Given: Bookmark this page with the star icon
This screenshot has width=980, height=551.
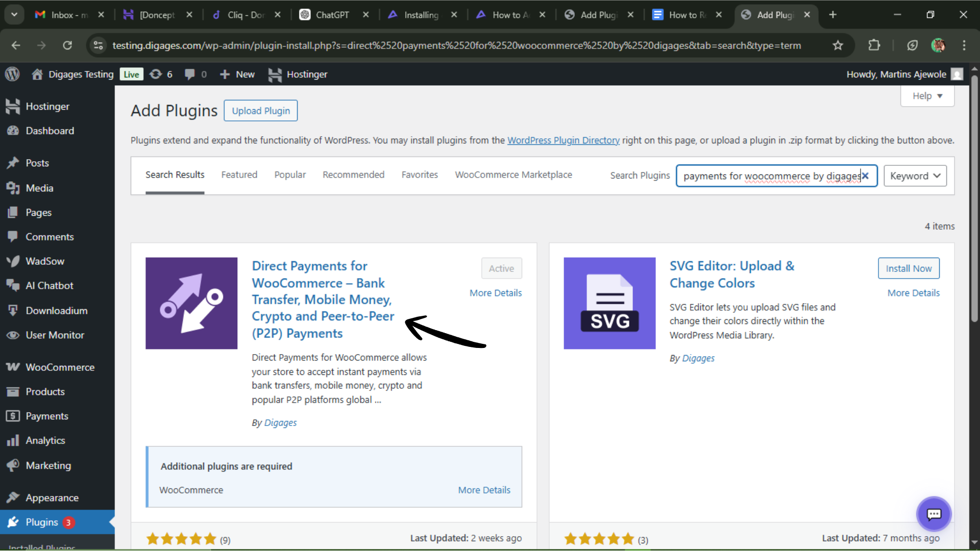Looking at the screenshot, I should [x=838, y=45].
